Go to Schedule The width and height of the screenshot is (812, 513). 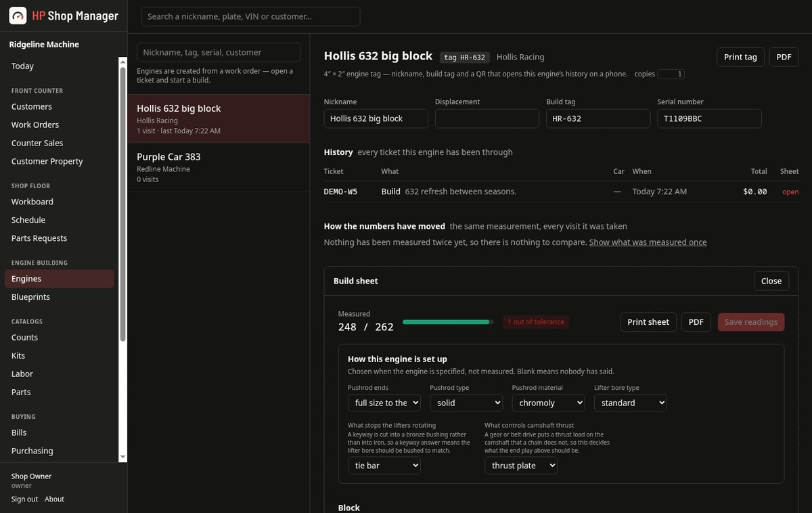tap(59, 220)
